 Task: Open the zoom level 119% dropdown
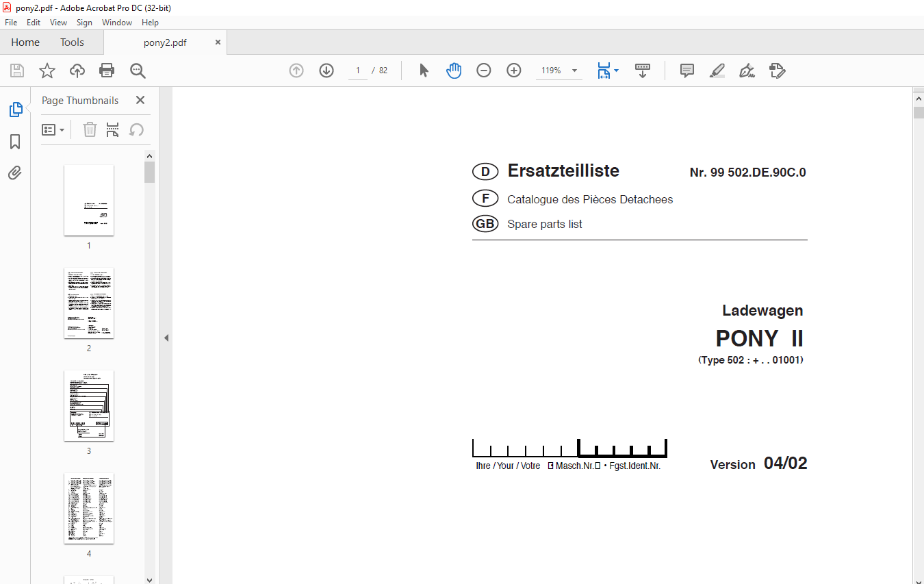[559, 71]
